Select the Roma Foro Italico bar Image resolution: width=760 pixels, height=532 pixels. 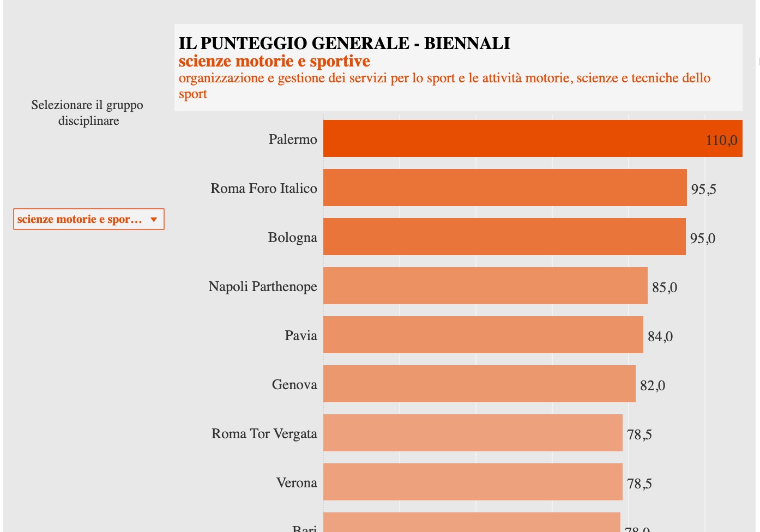(x=504, y=188)
